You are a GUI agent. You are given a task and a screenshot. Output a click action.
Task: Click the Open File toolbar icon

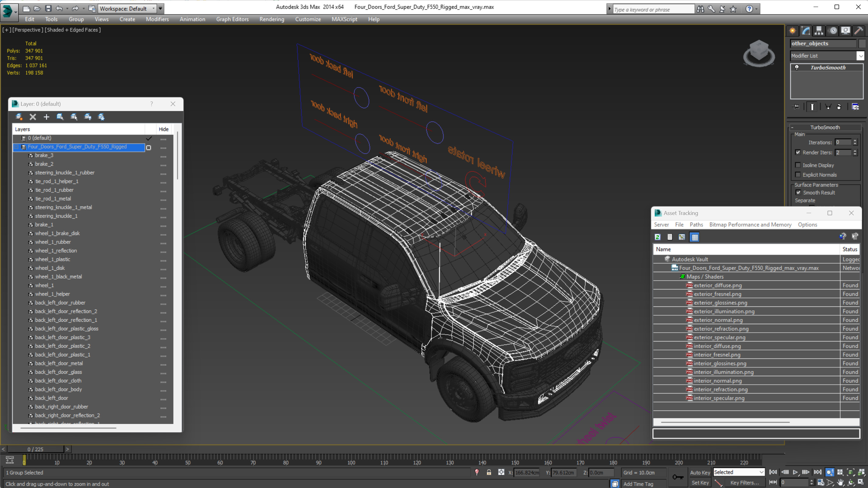(x=37, y=9)
